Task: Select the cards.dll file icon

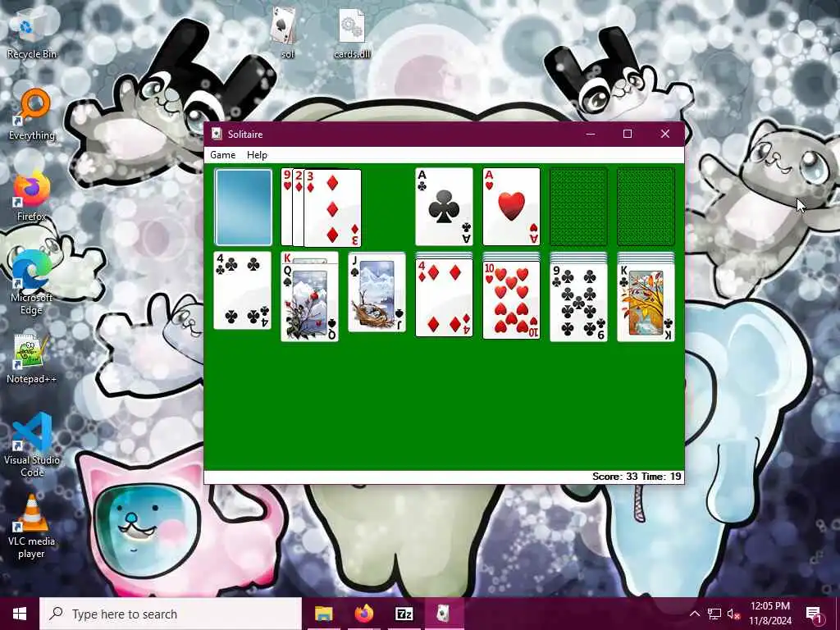Action: [x=352, y=33]
